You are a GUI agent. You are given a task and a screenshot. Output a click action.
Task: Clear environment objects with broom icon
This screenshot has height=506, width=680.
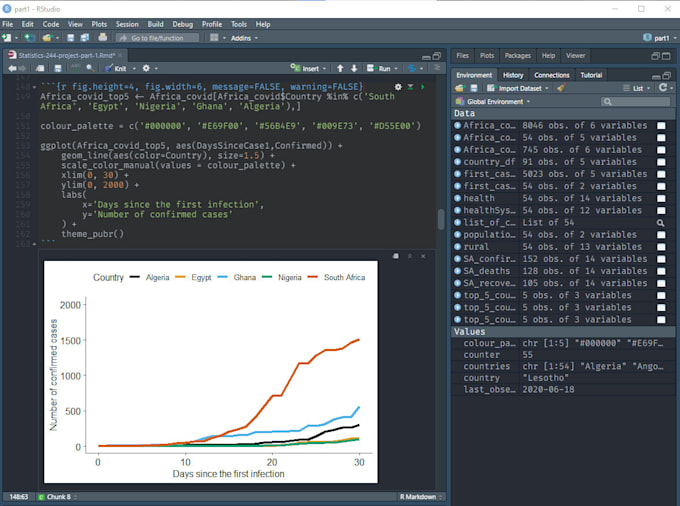[561, 88]
